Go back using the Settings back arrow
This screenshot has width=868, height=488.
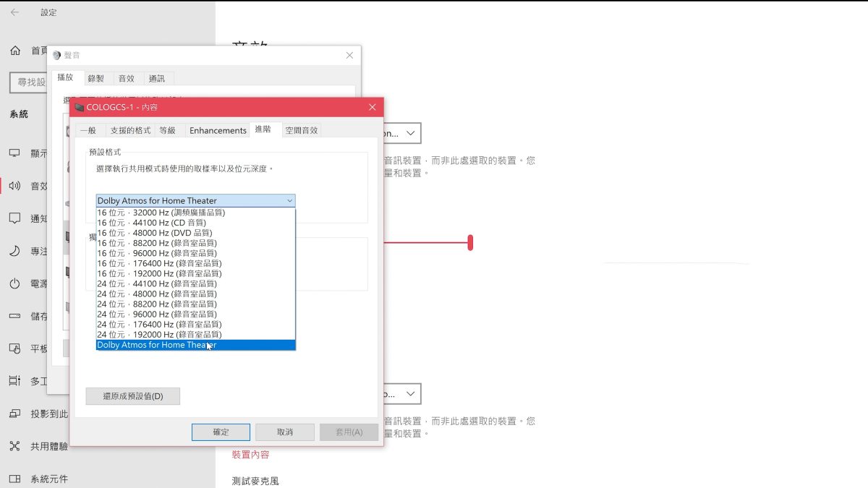(14, 12)
